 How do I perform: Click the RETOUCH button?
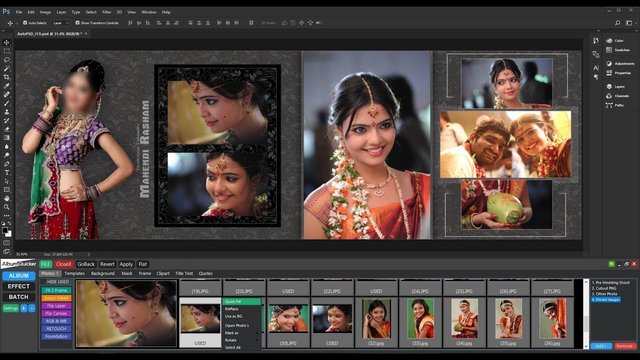tap(56, 329)
